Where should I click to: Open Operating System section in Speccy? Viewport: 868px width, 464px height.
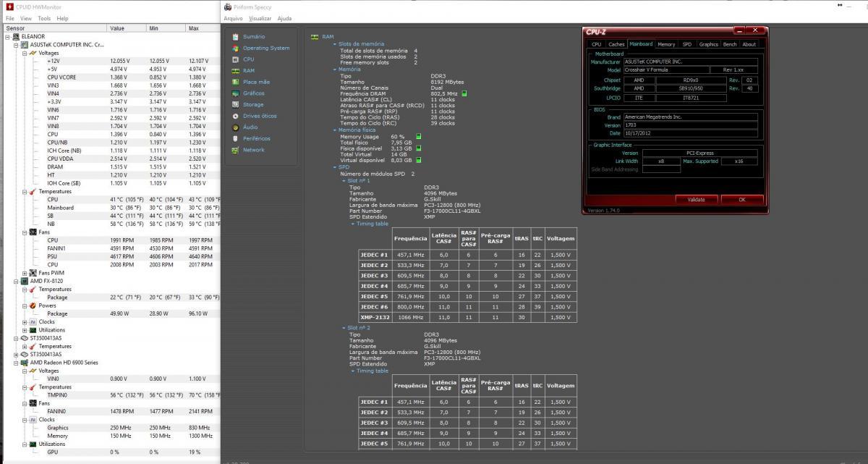[x=260, y=48]
